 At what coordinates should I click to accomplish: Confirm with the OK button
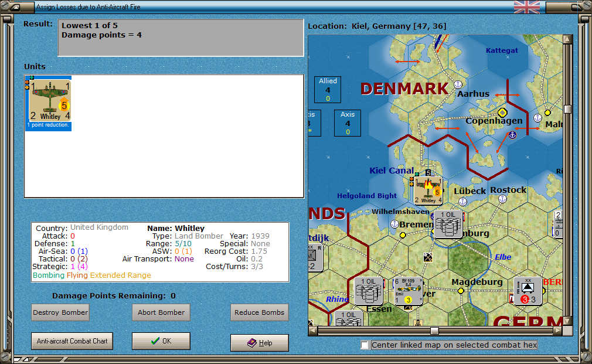(x=161, y=341)
